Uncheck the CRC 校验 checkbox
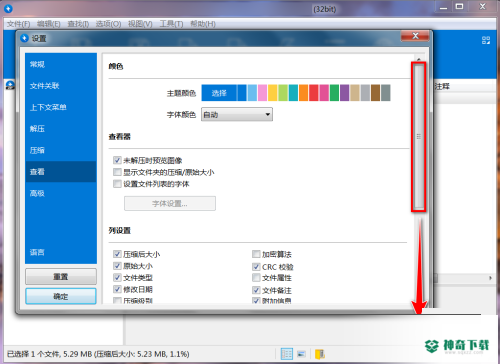Screen dimensions: 500x364 click(x=256, y=267)
